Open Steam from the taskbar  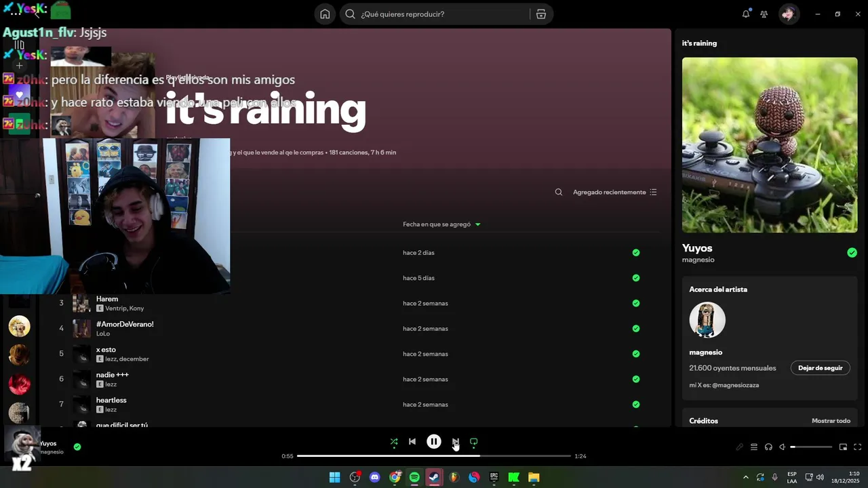pos(434,478)
